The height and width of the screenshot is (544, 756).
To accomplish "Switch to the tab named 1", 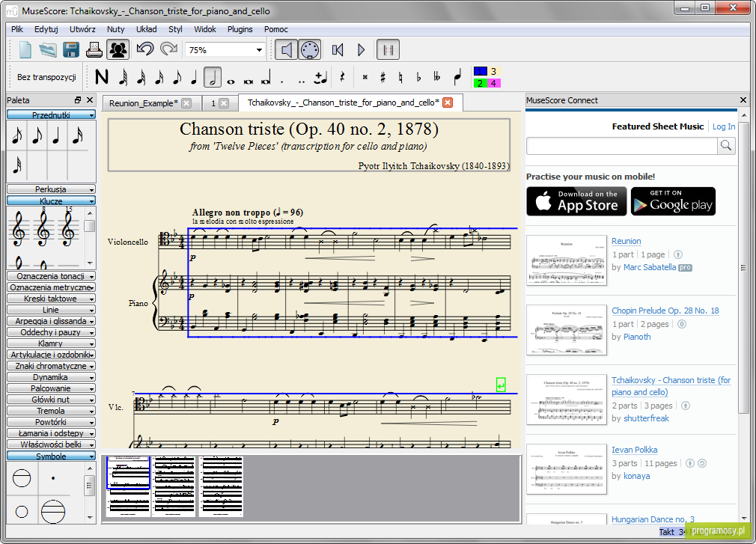I will [213, 103].
